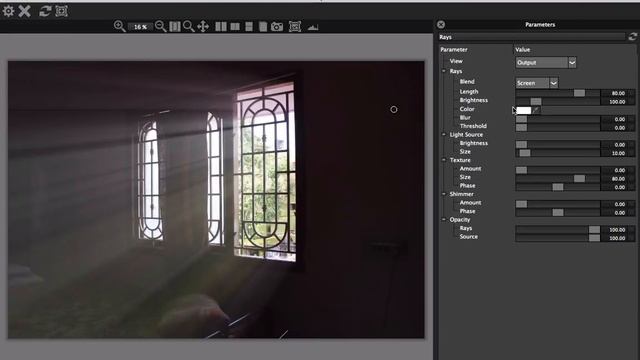Collapse the Opacity group
The width and height of the screenshot is (640, 360).
(x=444, y=220)
